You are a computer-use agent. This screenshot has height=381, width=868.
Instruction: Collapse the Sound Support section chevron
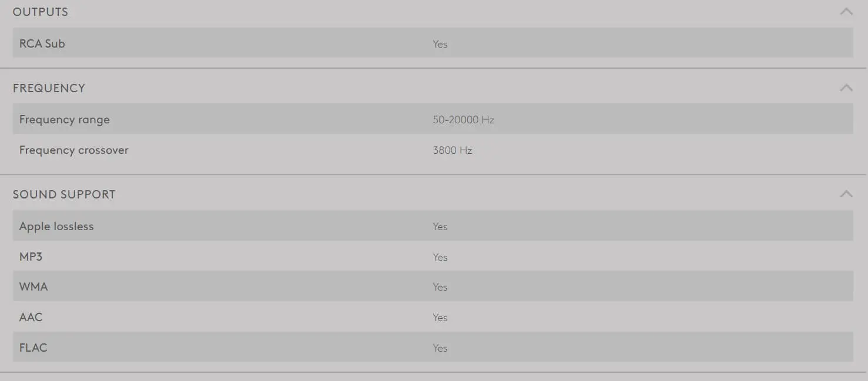846,194
